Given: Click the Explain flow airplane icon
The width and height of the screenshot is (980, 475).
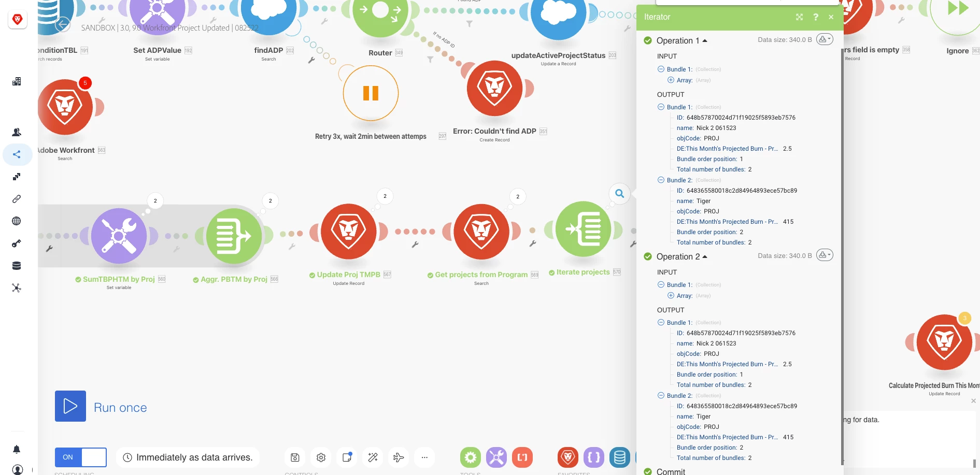Looking at the screenshot, I should [x=399, y=457].
